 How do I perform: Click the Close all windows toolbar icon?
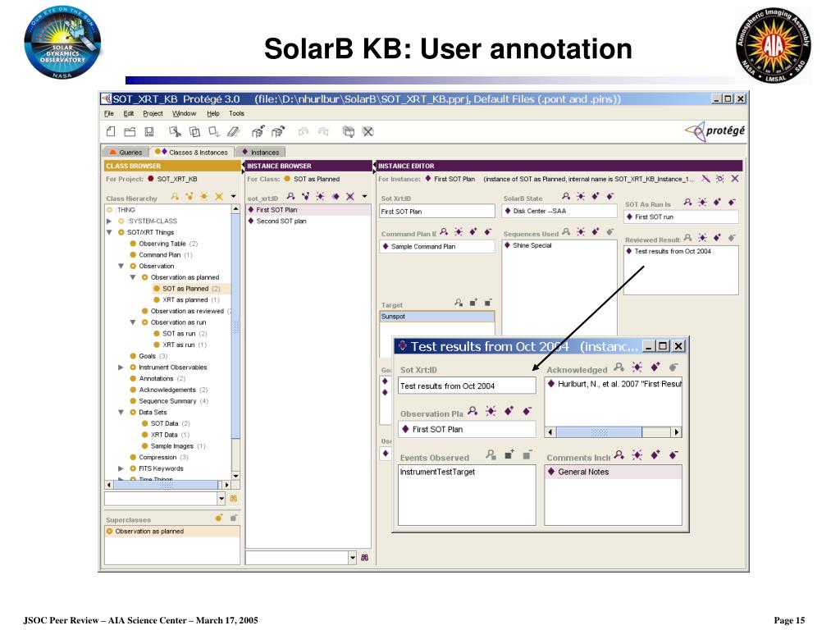(x=367, y=131)
